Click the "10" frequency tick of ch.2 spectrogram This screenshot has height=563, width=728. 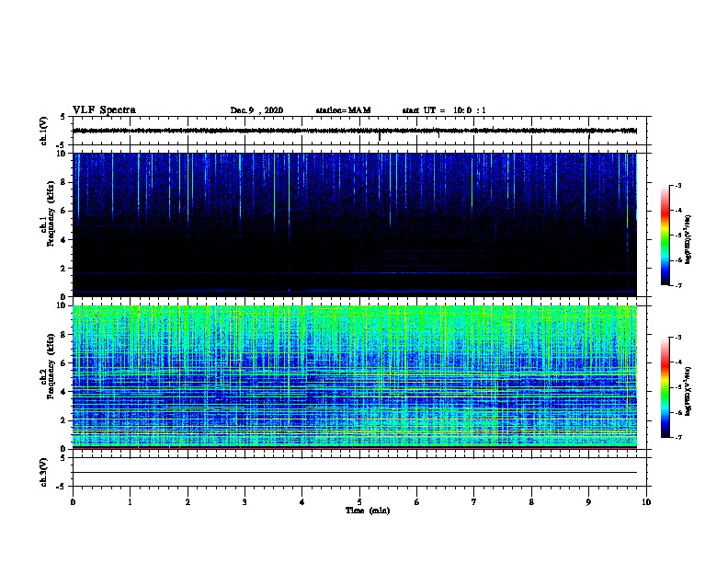pyautogui.click(x=63, y=305)
